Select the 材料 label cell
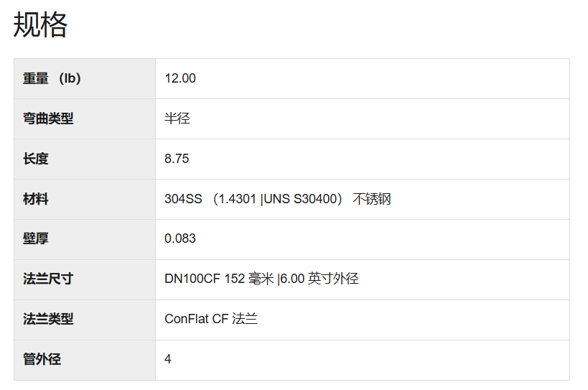This screenshot has width=588, height=390. (85, 199)
